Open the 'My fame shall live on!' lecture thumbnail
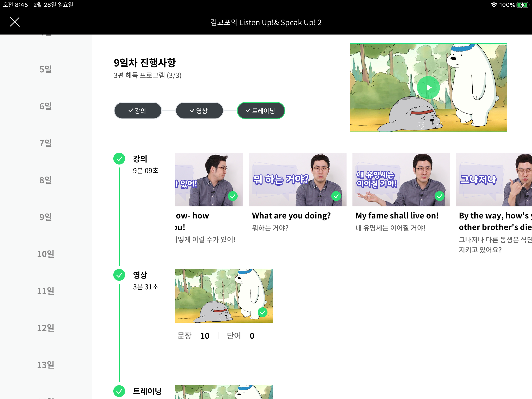 click(401, 180)
